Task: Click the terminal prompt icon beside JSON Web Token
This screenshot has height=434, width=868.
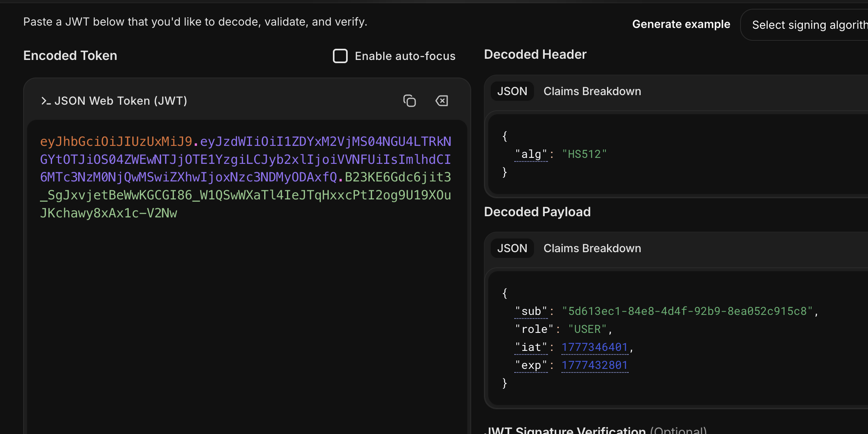Action: click(x=46, y=101)
